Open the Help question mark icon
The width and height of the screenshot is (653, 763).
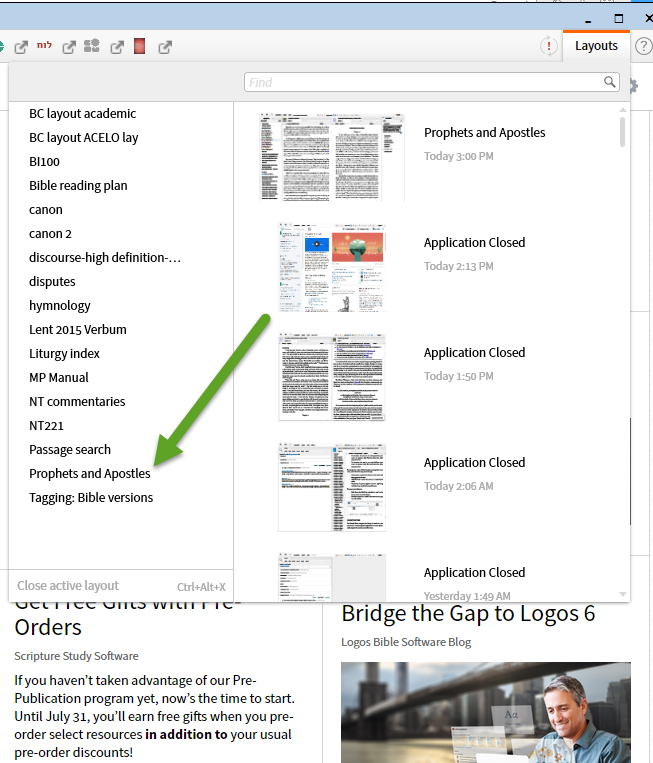pos(643,46)
